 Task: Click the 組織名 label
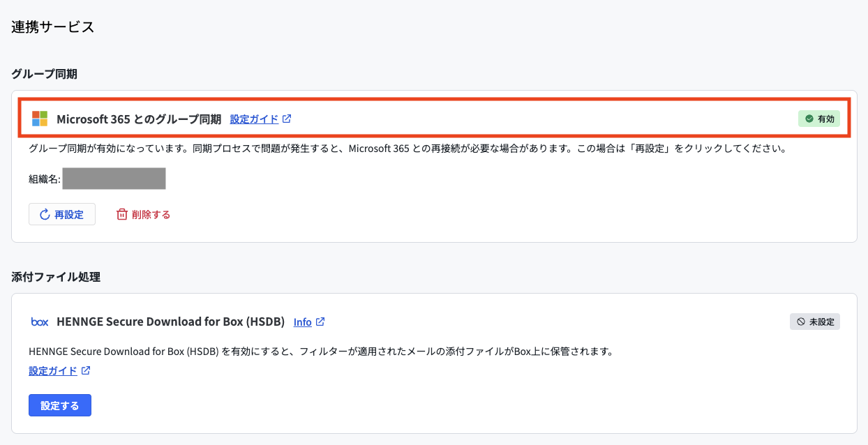tap(45, 179)
